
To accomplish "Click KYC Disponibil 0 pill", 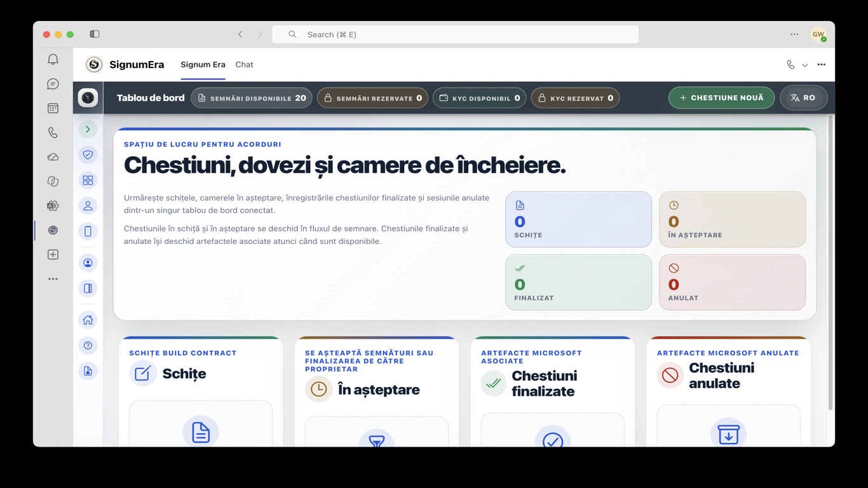I will (480, 98).
